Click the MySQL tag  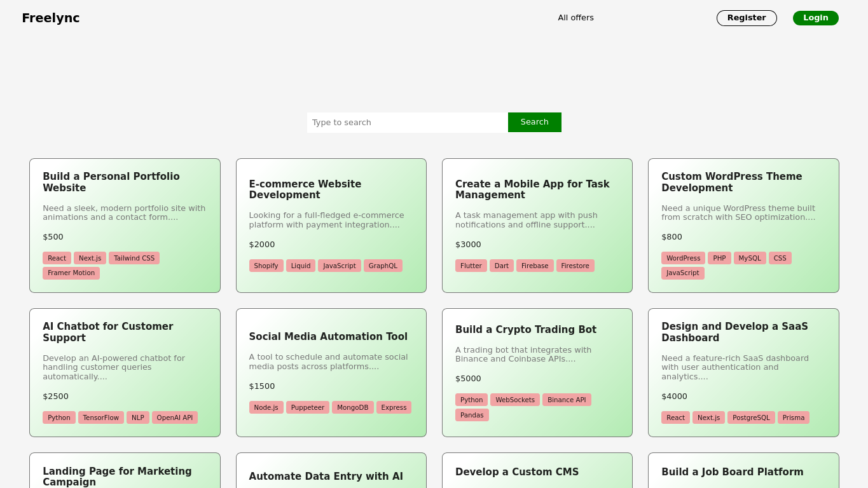click(750, 258)
